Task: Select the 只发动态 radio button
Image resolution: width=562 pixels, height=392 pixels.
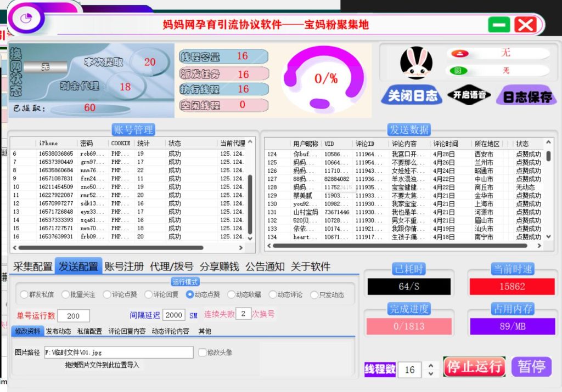Action: coord(314,294)
